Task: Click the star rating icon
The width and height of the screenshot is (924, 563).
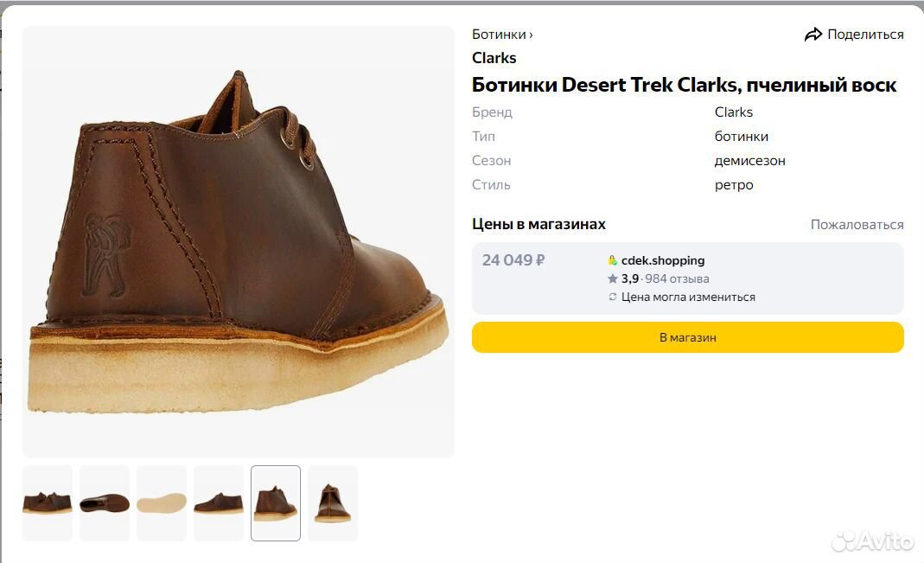Action: [x=613, y=278]
